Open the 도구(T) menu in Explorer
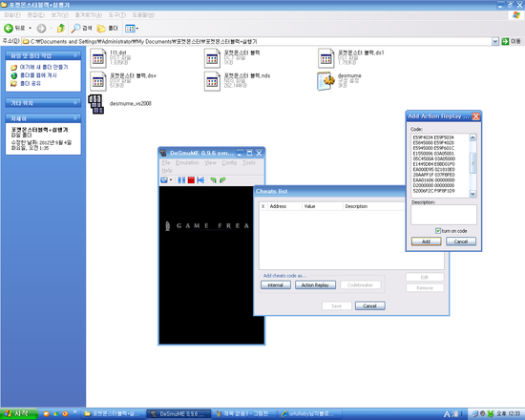The height and width of the screenshot is (420, 525). 116,15
